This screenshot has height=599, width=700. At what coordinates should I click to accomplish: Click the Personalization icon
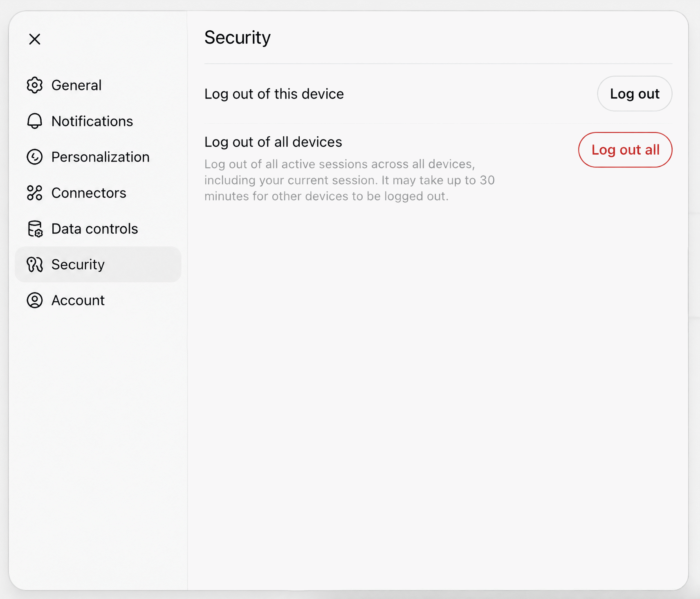coord(35,157)
